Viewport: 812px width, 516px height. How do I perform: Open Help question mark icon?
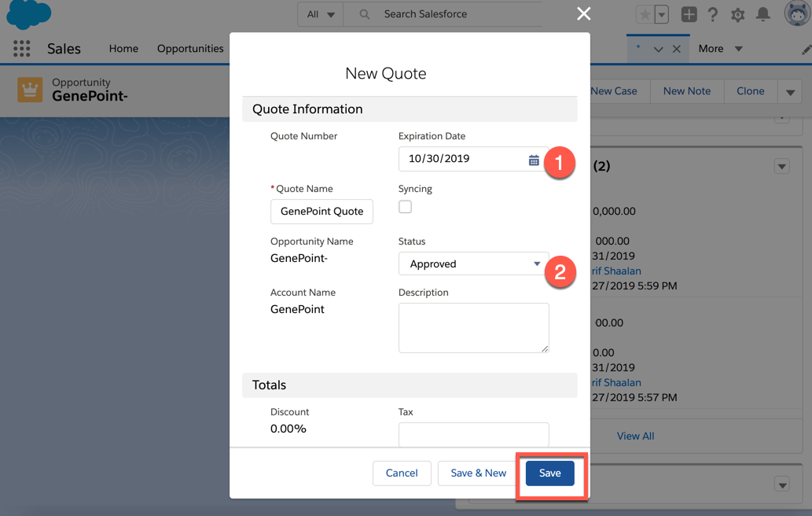713,14
